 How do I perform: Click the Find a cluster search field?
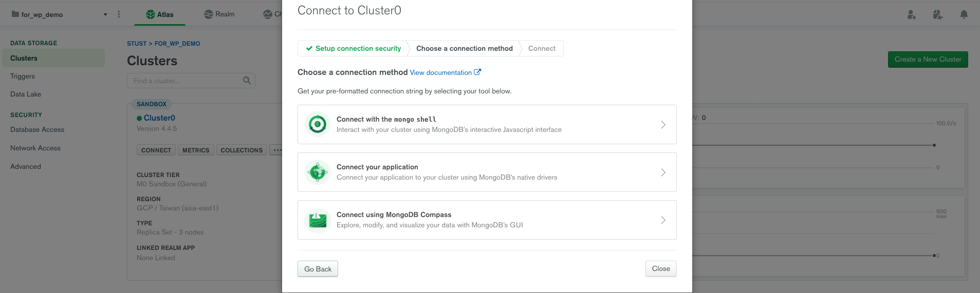coord(185,81)
